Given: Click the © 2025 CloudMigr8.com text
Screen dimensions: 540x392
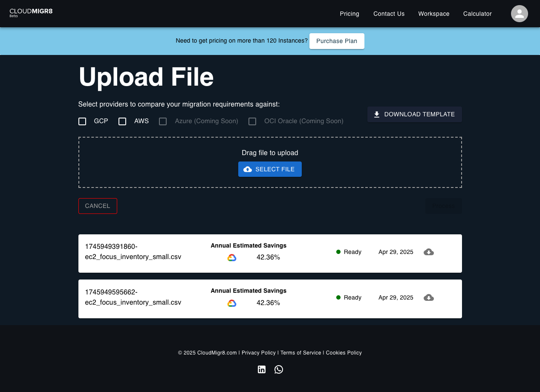Looking at the screenshot, I should pos(208,353).
